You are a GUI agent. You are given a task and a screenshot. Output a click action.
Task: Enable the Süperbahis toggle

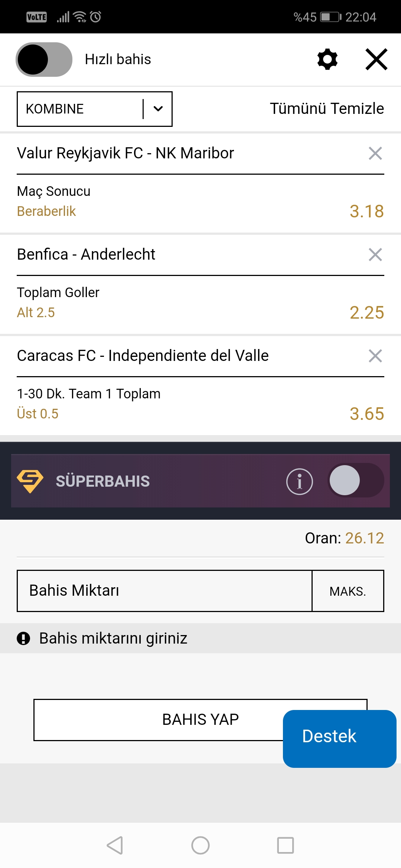click(x=356, y=480)
